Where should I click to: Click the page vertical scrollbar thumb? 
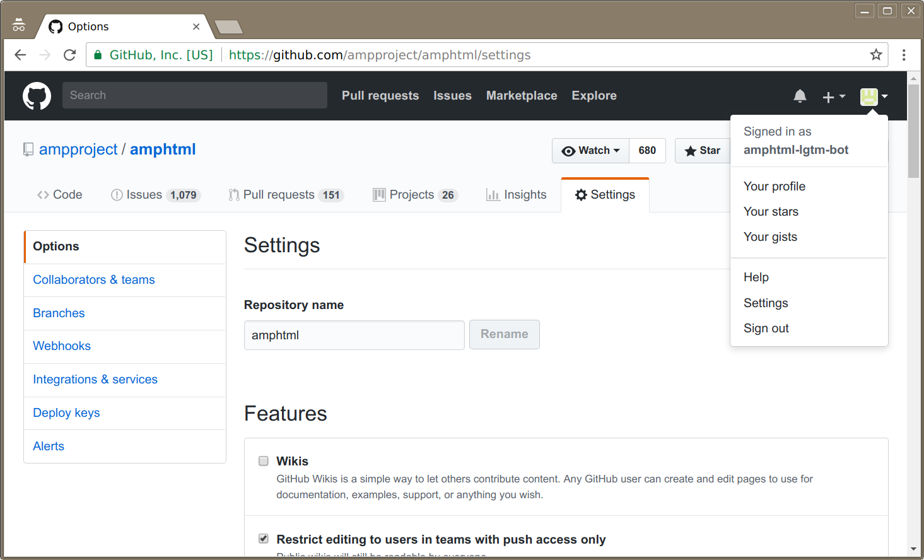click(x=913, y=131)
